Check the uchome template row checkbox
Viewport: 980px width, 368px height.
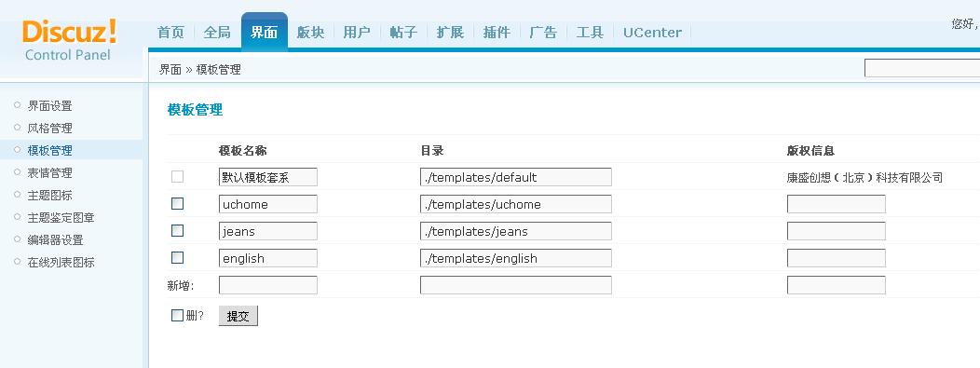coord(178,204)
